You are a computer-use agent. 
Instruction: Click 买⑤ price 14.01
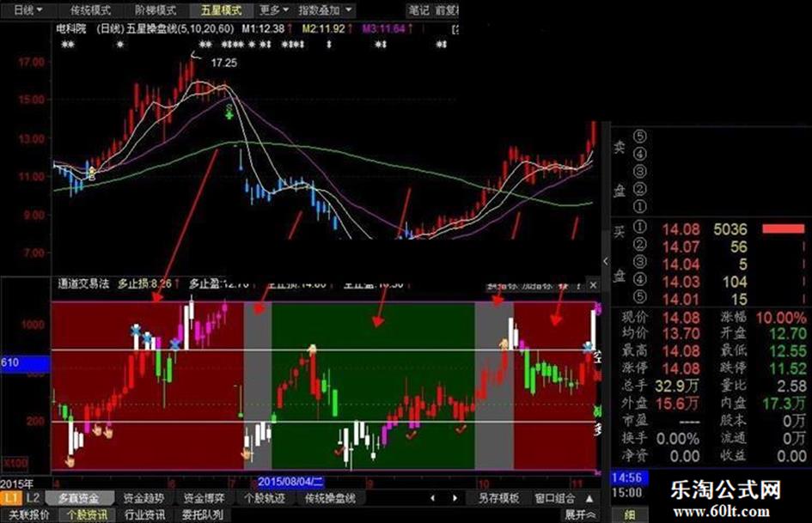tap(681, 299)
